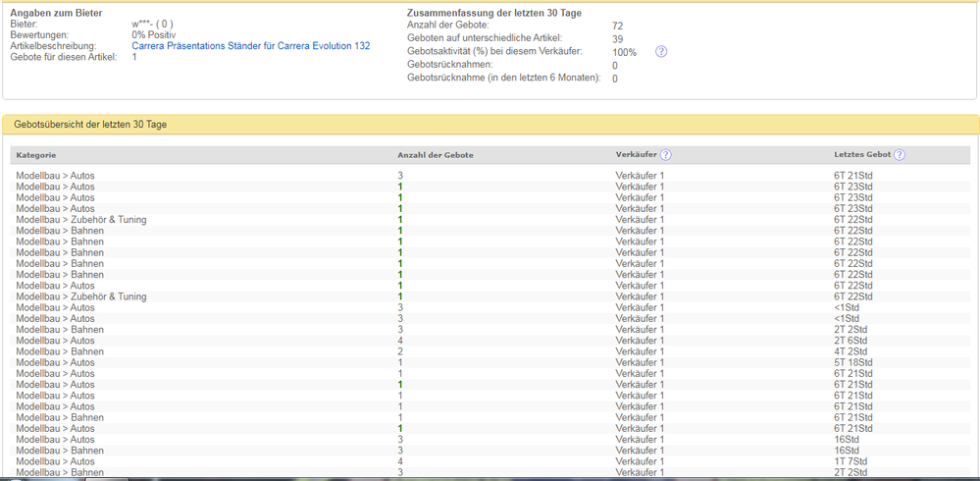The image size is (980, 481).
Task: Click help icon next to Letztes Gebot header
Action: click(900, 155)
